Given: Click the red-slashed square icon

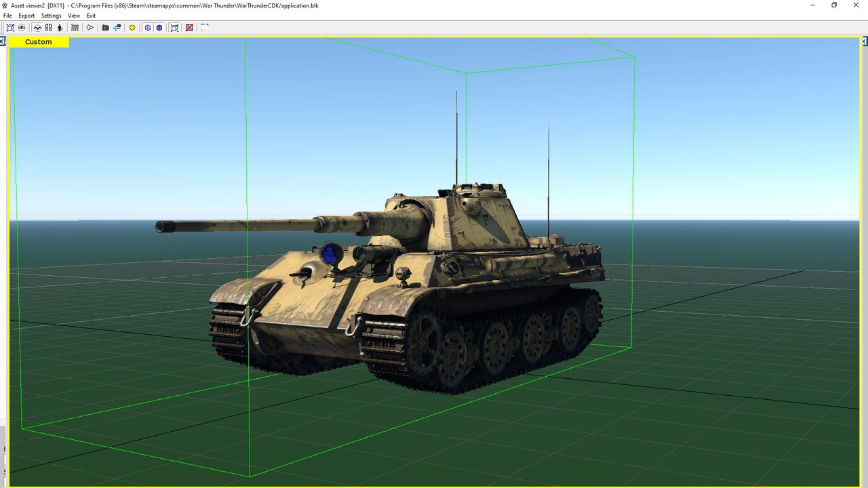Looking at the screenshot, I should pyautogui.click(x=189, y=28).
